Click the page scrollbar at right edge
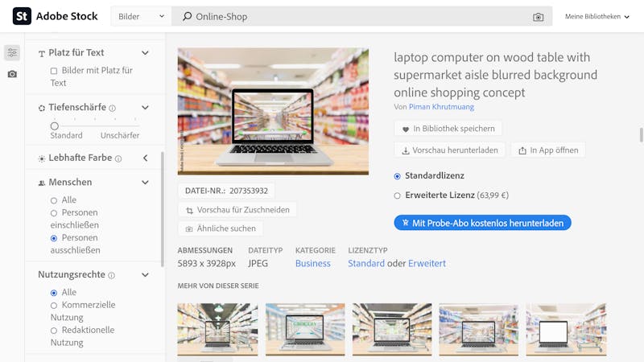The image size is (644, 362). pyautogui.click(x=641, y=135)
